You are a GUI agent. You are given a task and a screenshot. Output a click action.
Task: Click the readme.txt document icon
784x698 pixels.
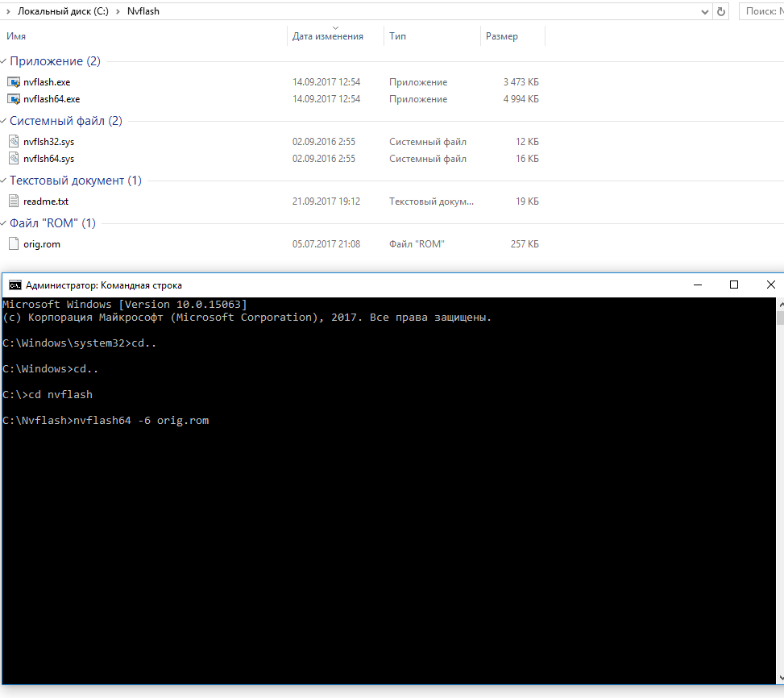(14, 201)
